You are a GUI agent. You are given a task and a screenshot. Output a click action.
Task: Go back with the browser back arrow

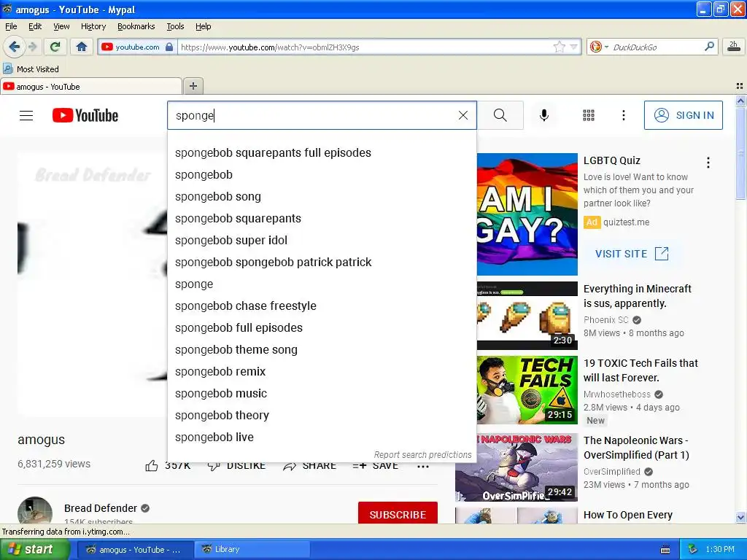pos(14,47)
